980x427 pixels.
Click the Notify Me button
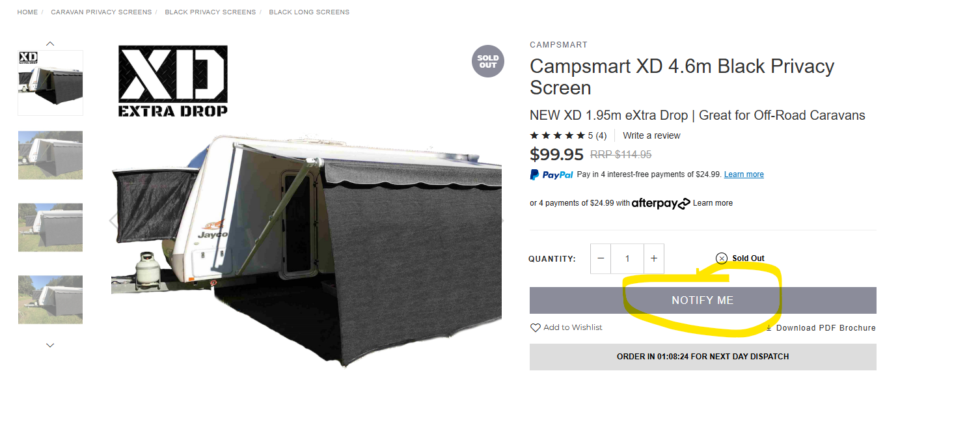(x=703, y=300)
